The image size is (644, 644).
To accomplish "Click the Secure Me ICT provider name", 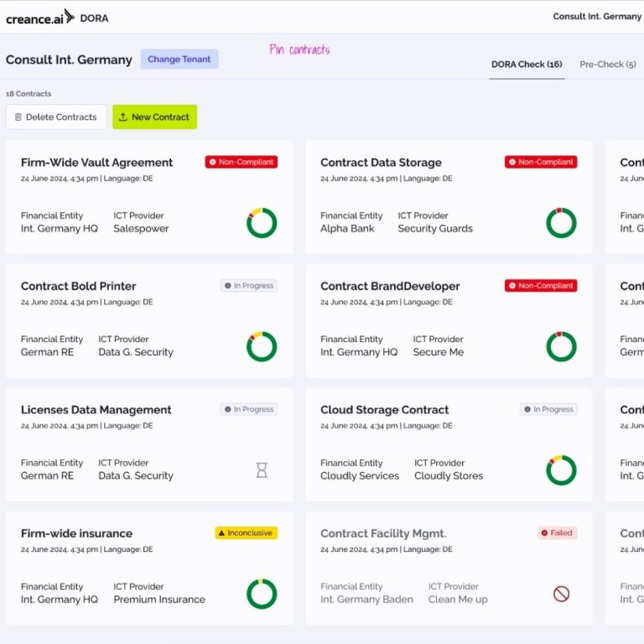I will [x=439, y=352].
